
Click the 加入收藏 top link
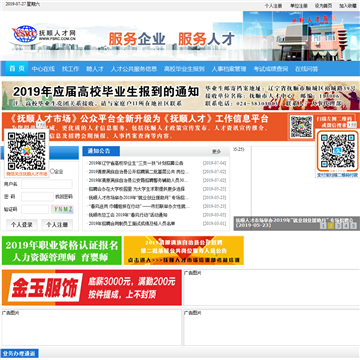pyautogui.click(x=348, y=6)
